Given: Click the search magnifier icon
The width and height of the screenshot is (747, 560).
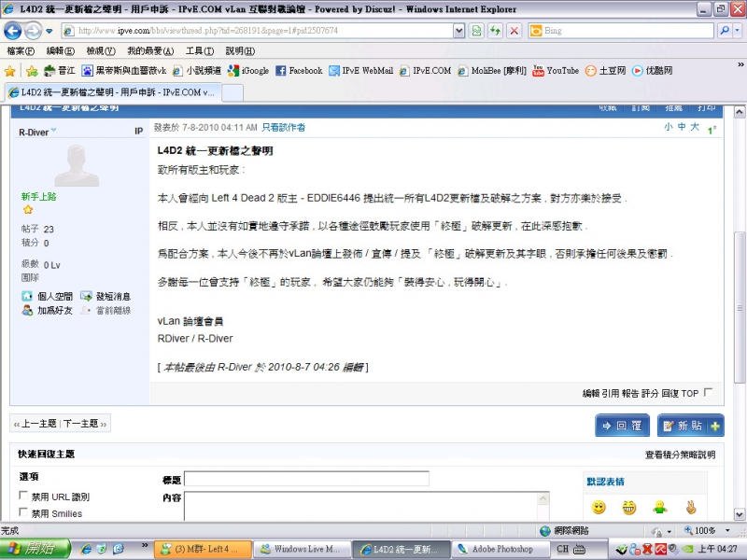Looking at the screenshot, I should (725, 31).
